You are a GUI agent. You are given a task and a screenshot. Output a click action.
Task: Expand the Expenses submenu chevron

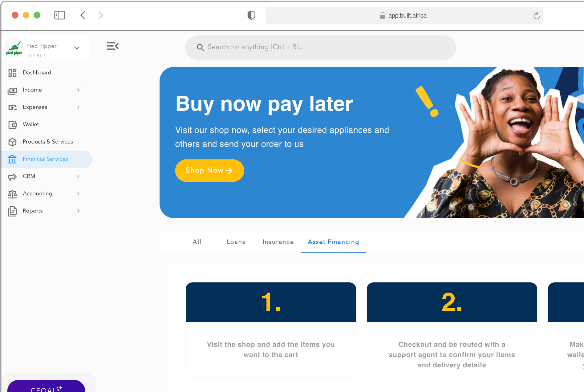point(78,107)
